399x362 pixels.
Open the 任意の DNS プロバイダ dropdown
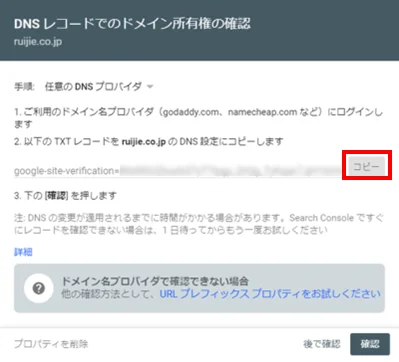(99, 87)
